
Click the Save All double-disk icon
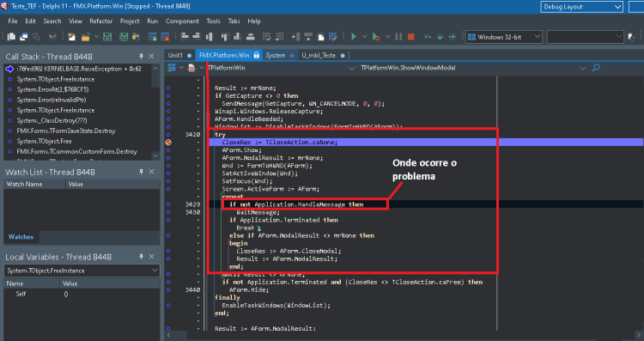coord(124,37)
